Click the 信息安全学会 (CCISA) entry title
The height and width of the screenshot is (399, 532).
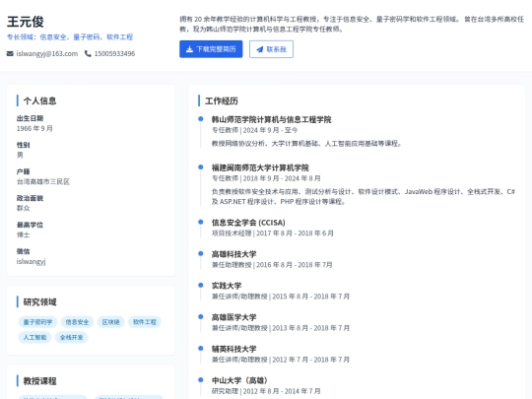click(248, 223)
